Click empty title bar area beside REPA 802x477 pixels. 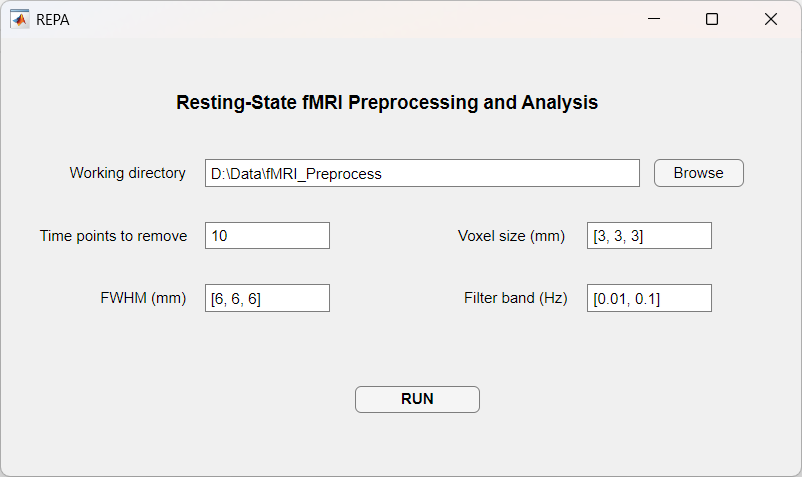(x=350, y=19)
